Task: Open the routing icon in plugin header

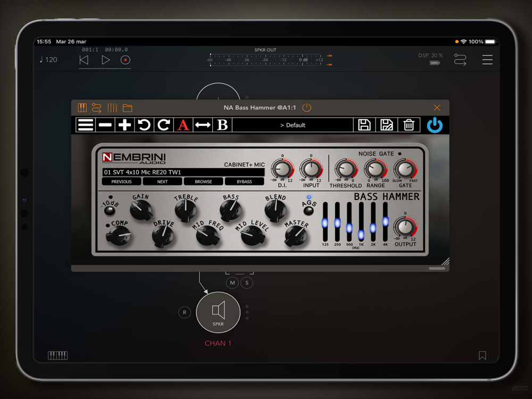Action: click(x=97, y=108)
